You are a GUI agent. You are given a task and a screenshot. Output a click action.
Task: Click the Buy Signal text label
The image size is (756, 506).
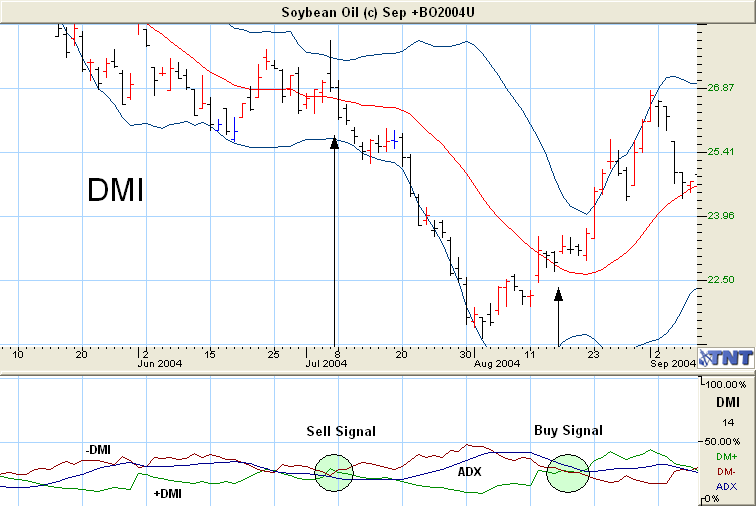coord(567,430)
